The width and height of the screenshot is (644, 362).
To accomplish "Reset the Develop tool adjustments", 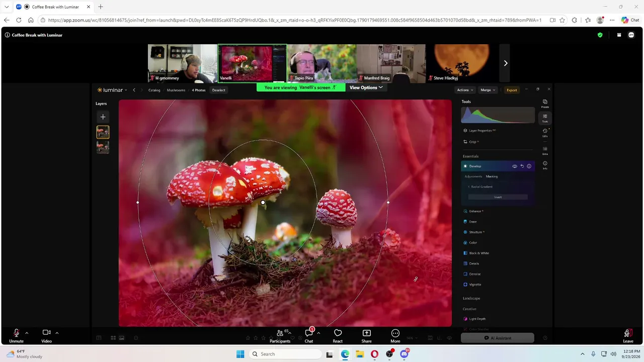I will [x=522, y=166].
